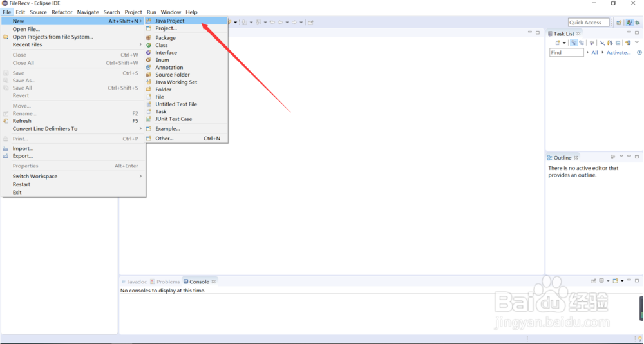Create a new Interface

(185, 53)
